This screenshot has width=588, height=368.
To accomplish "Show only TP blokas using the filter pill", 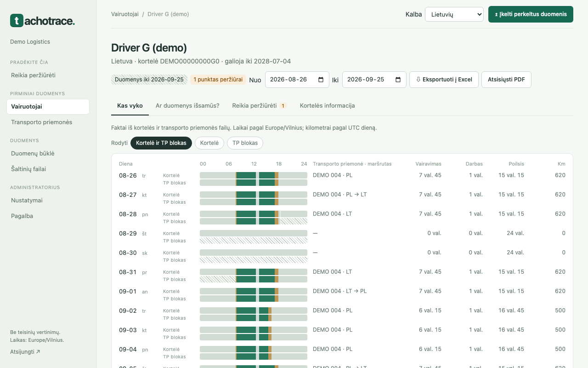I will point(245,143).
